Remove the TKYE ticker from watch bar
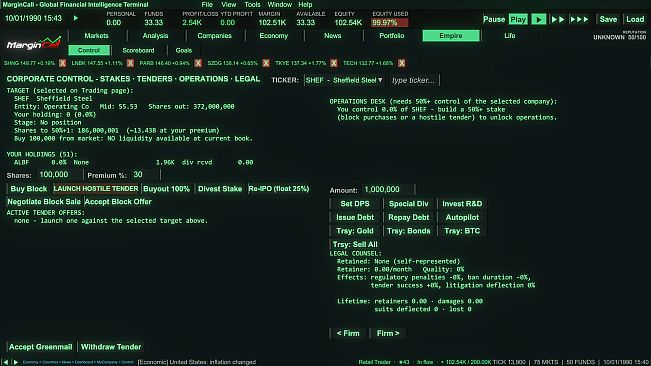This screenshot has height=366, width=651. [334, 63]
